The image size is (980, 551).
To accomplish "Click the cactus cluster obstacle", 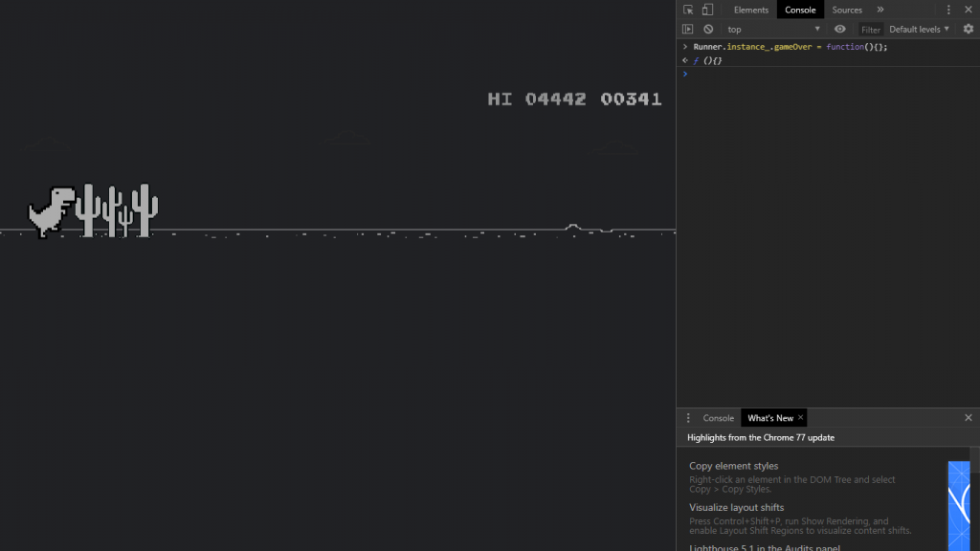I will [x=117, y=210].
